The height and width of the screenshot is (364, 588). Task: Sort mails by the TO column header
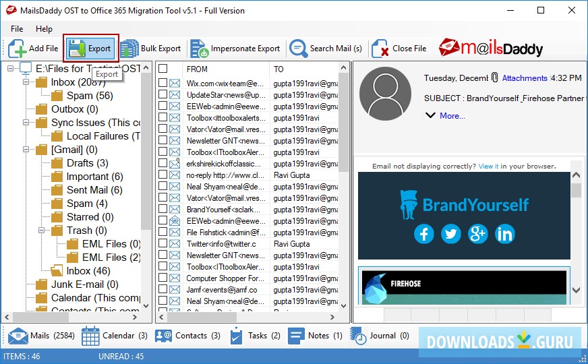tap(303, 69)
